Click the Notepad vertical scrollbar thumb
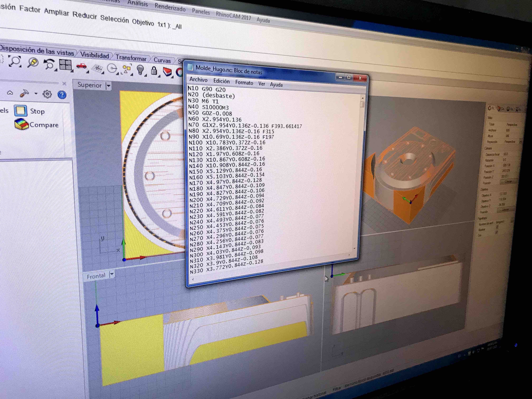 (362, 104)
